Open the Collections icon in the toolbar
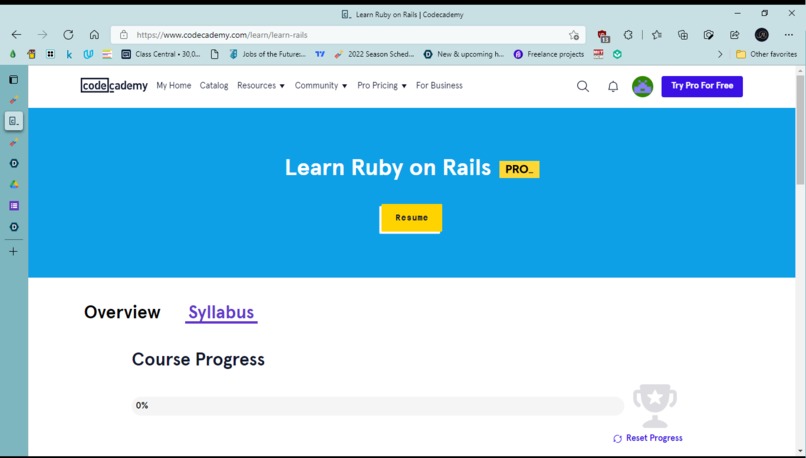This screenshot has height=458, width=806. pos(683,35)
